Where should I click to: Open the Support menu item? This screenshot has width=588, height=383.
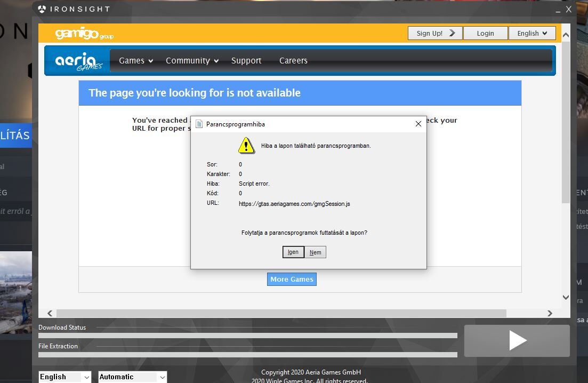click(x=246, y=61)
